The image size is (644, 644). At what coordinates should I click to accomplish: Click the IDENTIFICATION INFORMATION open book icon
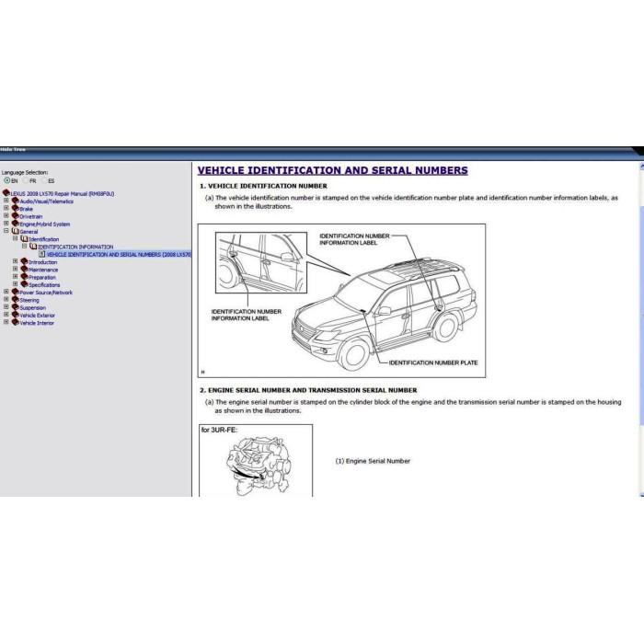point(33,247)
